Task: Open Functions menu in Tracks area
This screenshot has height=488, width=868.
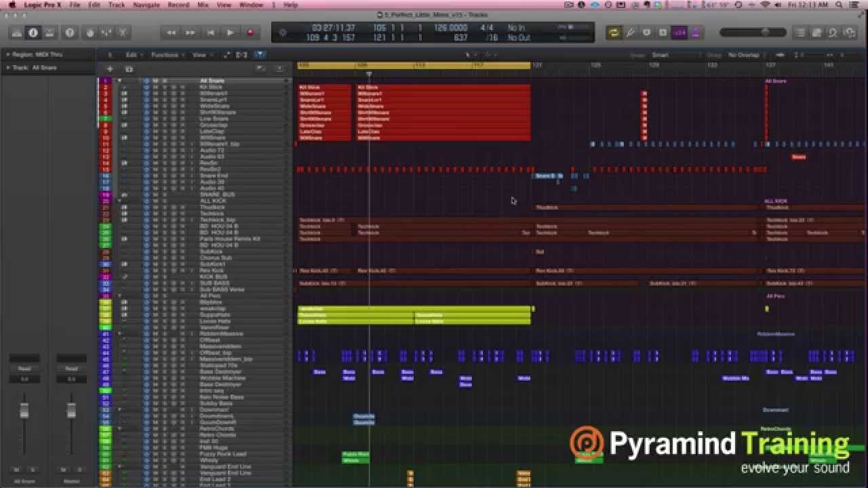Action: point(166,55)
